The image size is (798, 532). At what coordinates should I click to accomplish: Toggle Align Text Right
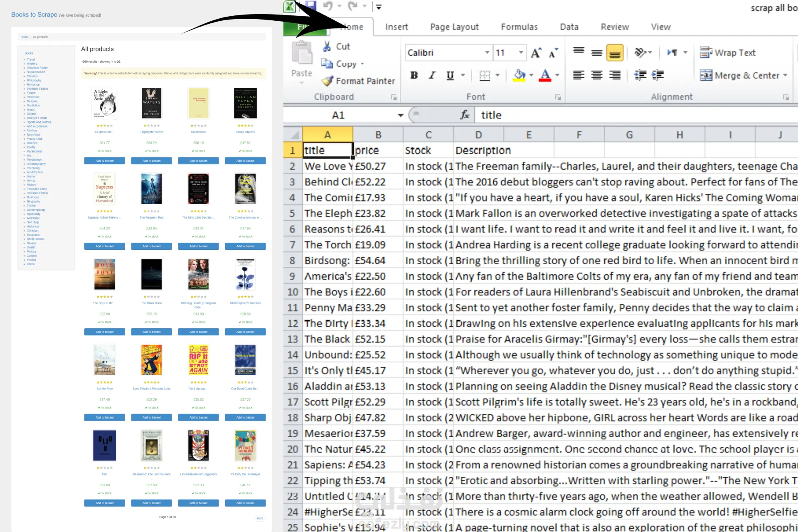pyautogui.click(x=615, y=75)
